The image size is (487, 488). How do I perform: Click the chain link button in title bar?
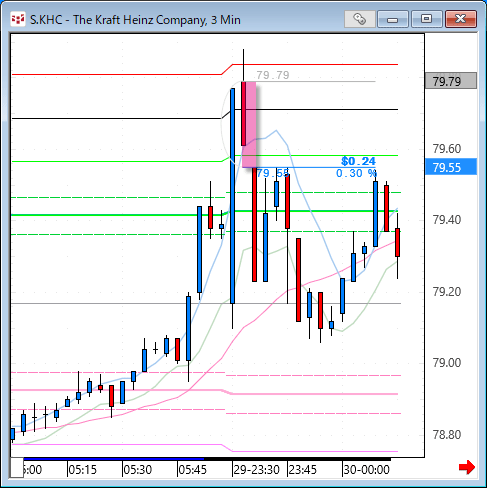(x=360, y=19)
